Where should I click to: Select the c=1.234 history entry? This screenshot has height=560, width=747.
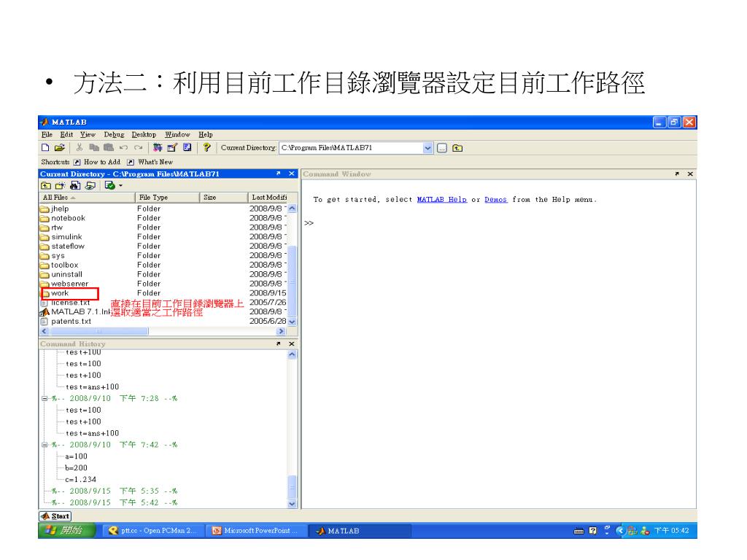coord(80,480)
